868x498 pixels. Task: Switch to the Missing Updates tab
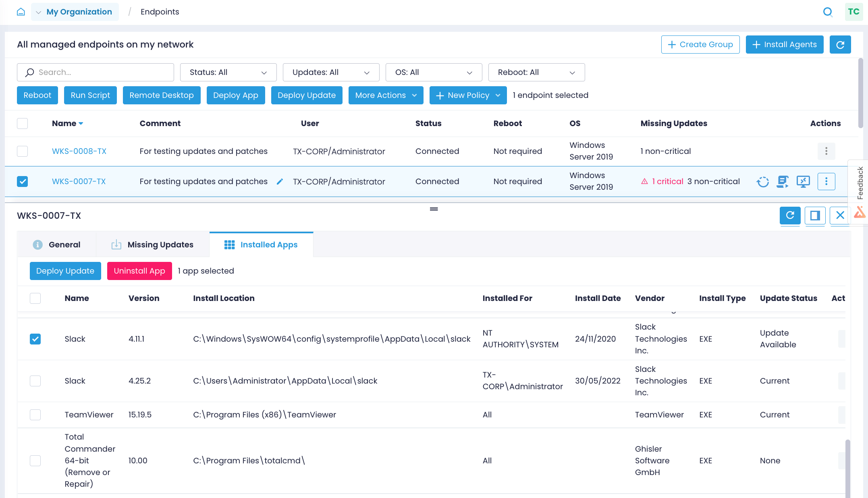coord(153,245)
